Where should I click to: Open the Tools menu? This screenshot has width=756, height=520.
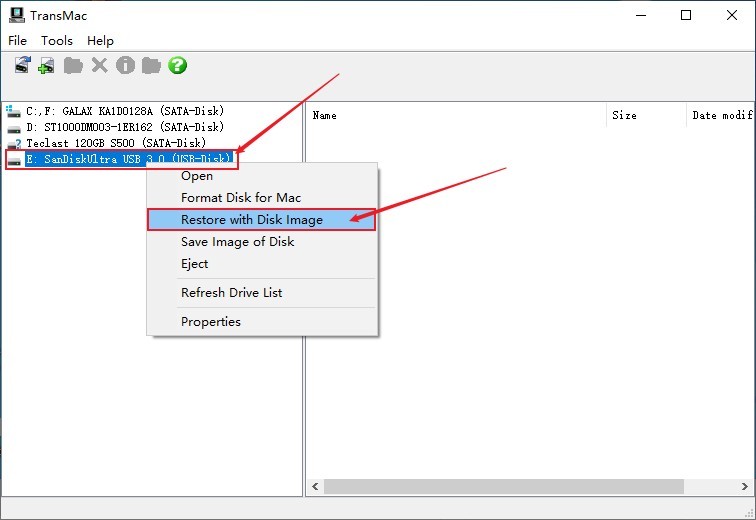[57, 40]
